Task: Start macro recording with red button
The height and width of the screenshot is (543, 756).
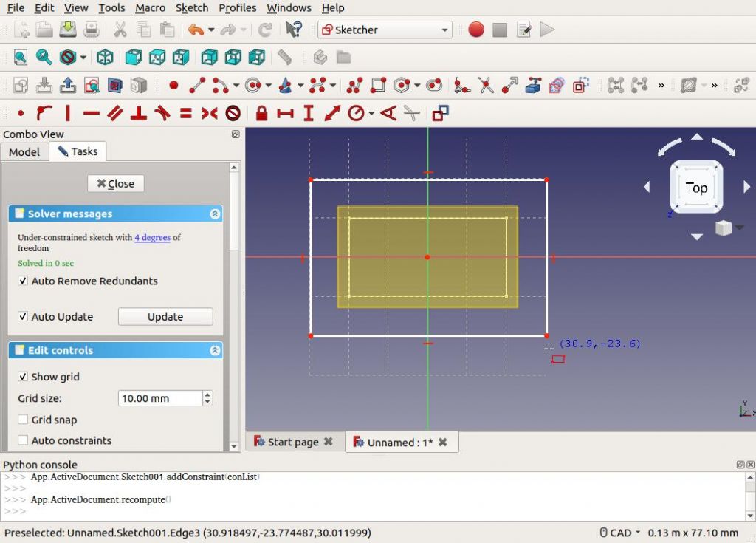Action: (x=476, y=30)
